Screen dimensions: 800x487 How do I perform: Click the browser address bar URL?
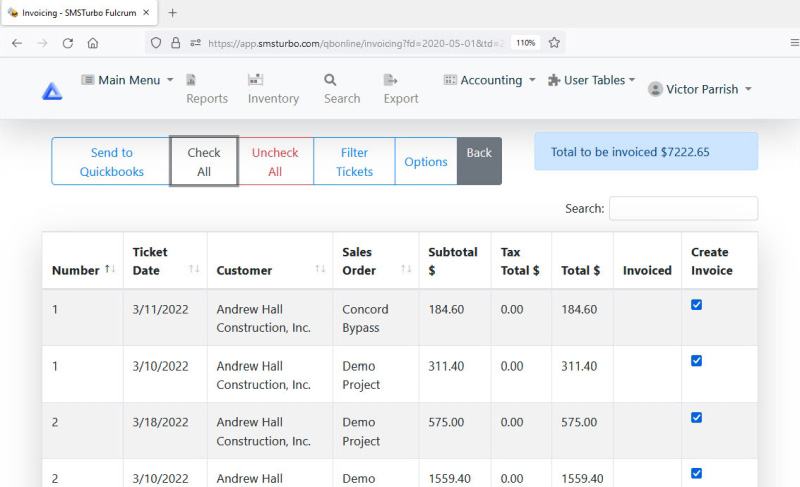coord(356,43)
